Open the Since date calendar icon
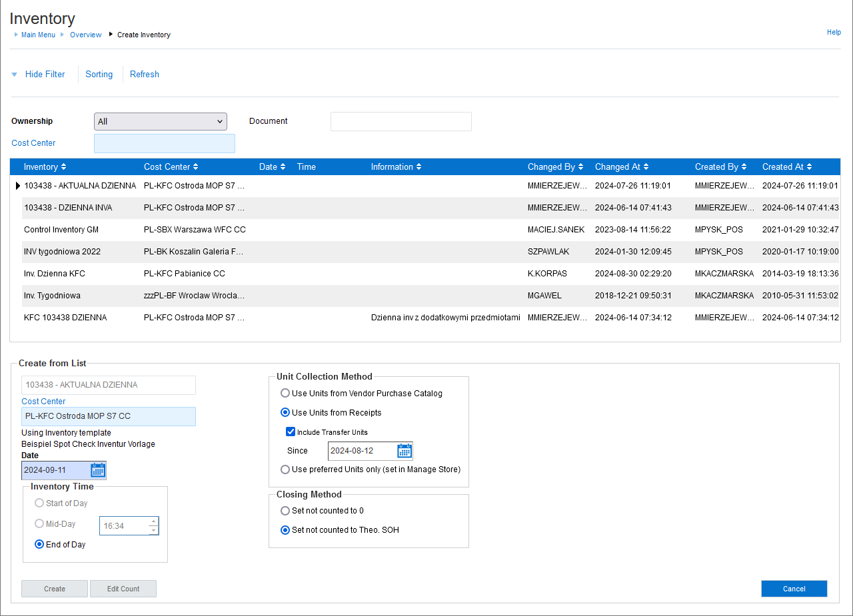853x616 pixels. point(405,451)
